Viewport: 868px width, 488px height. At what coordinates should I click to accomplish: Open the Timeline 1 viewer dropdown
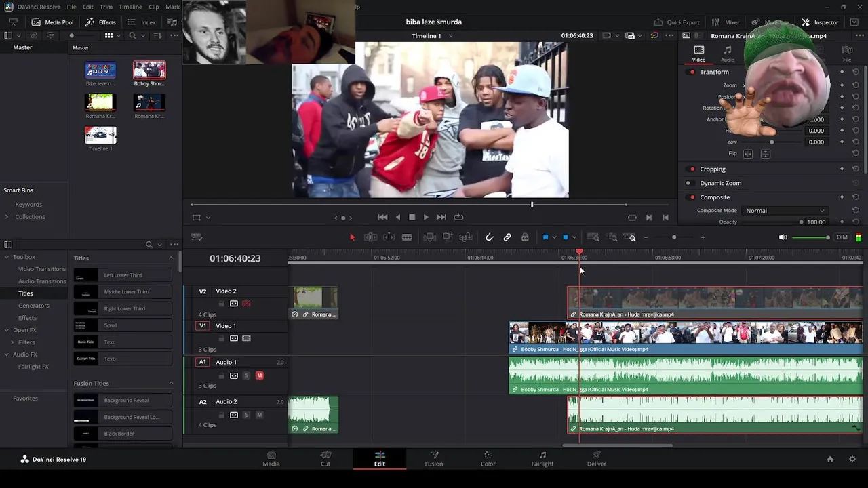tap(451, 36)
